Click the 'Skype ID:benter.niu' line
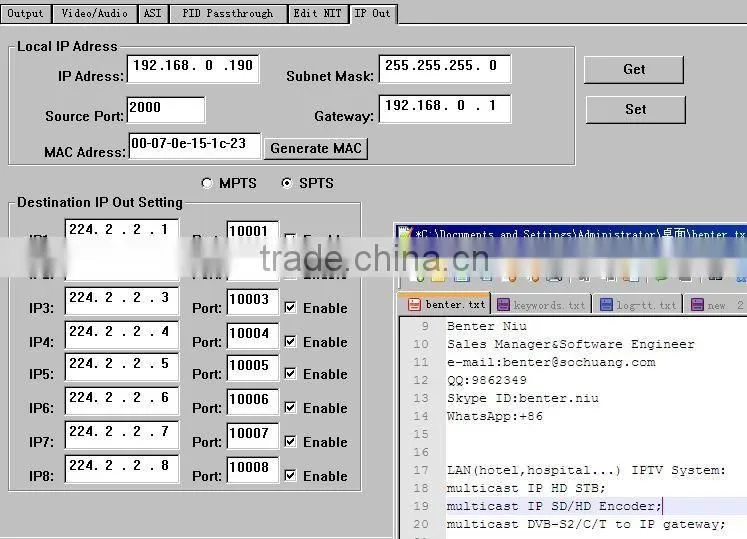The height and width of the screenshot is (539, 747). click(x=523, y=398)
